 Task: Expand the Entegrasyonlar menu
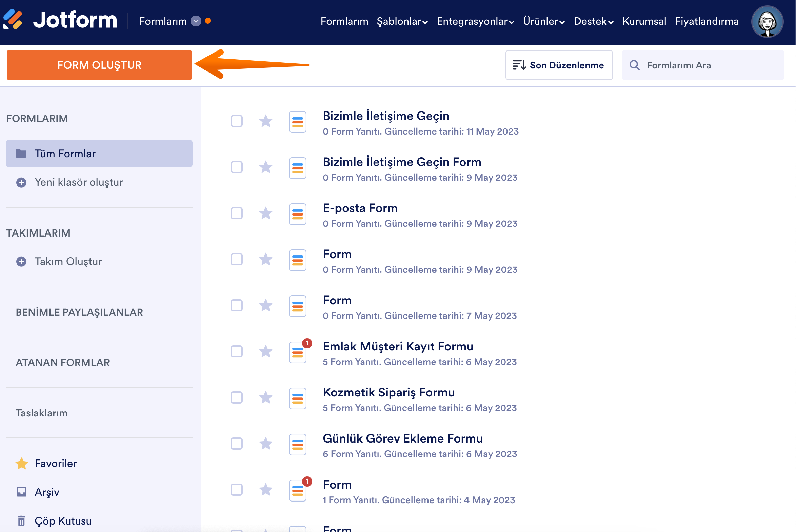pos(475,21)
